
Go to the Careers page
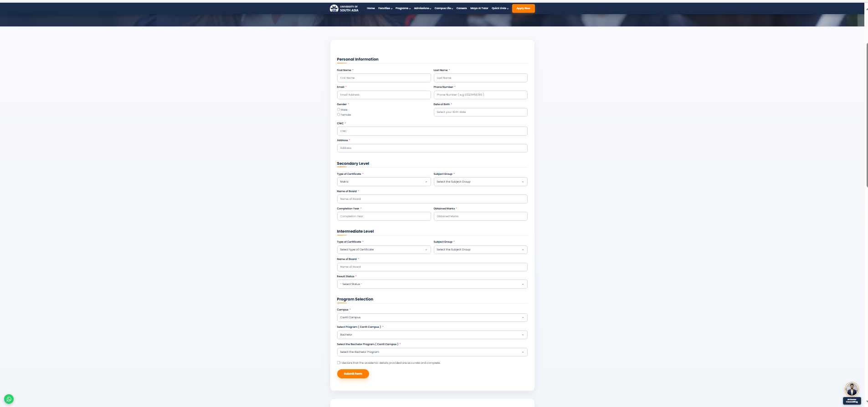tap(462, 8)
